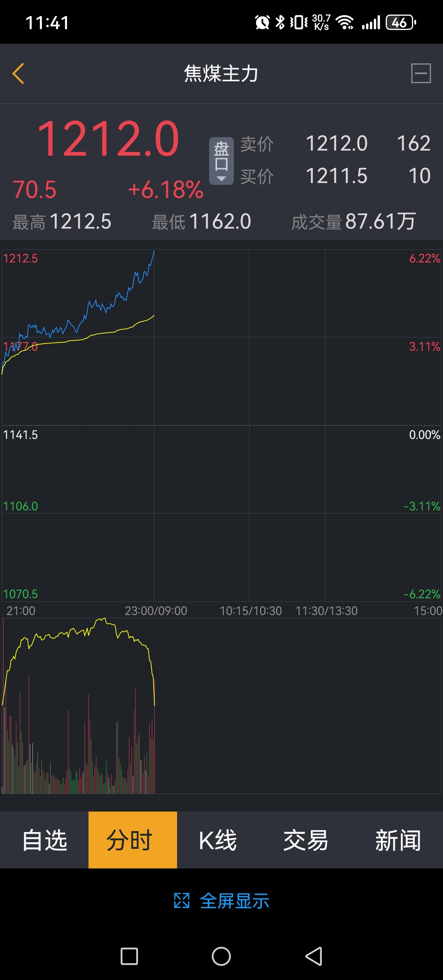
Task: Tap the Android home circle button
Action: 221,956
